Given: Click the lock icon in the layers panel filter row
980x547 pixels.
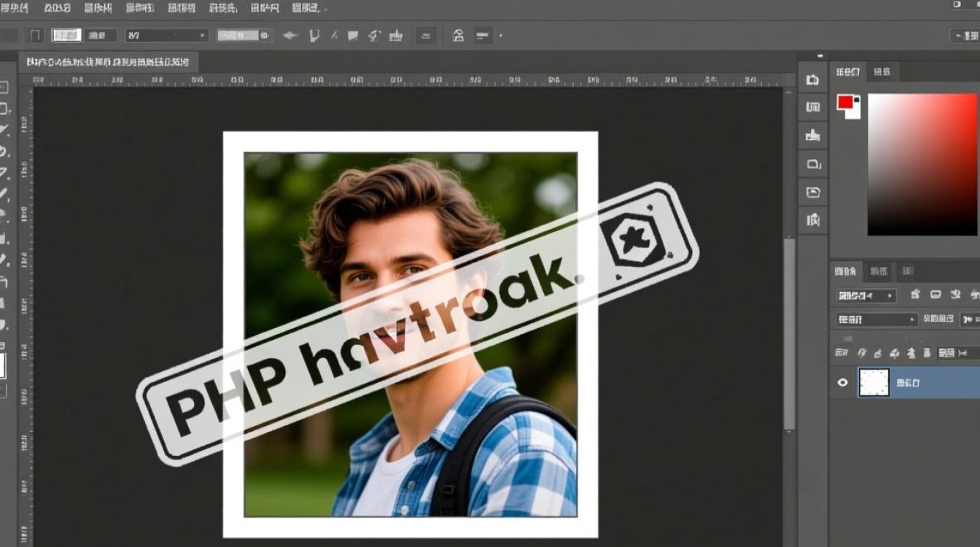Looking at the screenshot, I should [x=916, y=295].
